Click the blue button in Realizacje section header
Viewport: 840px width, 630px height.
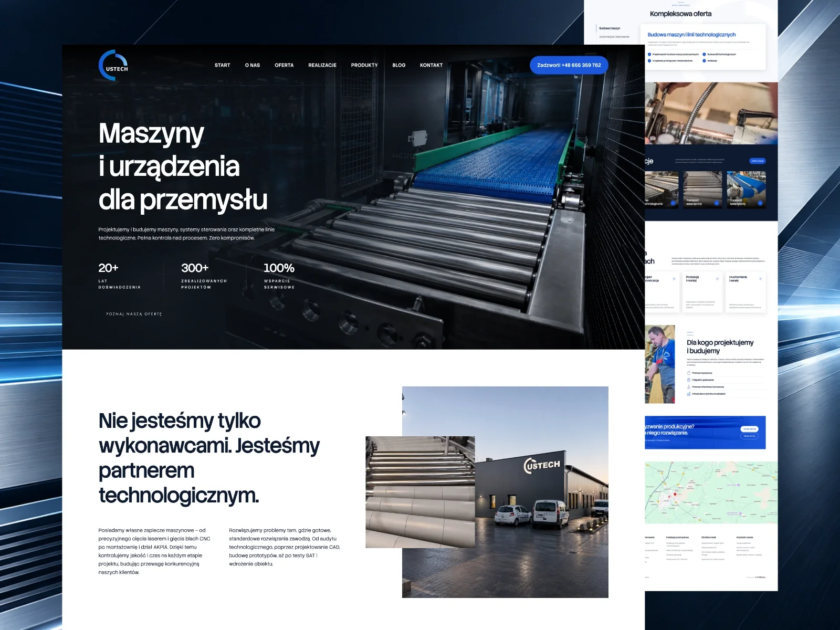tap(757, 161)
